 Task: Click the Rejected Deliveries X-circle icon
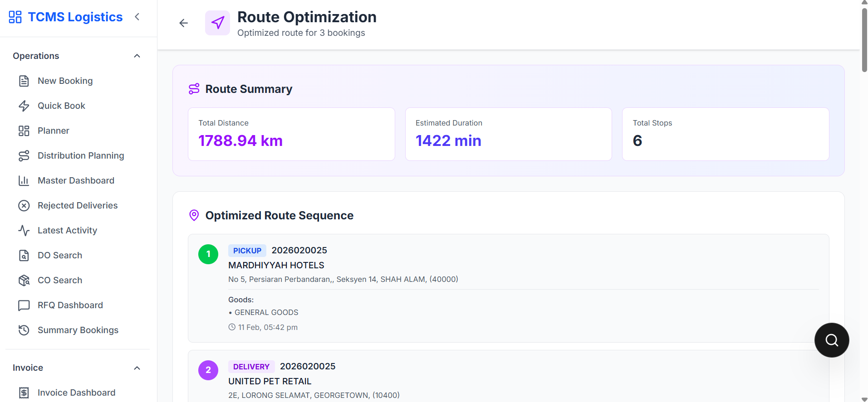(24, 206)
